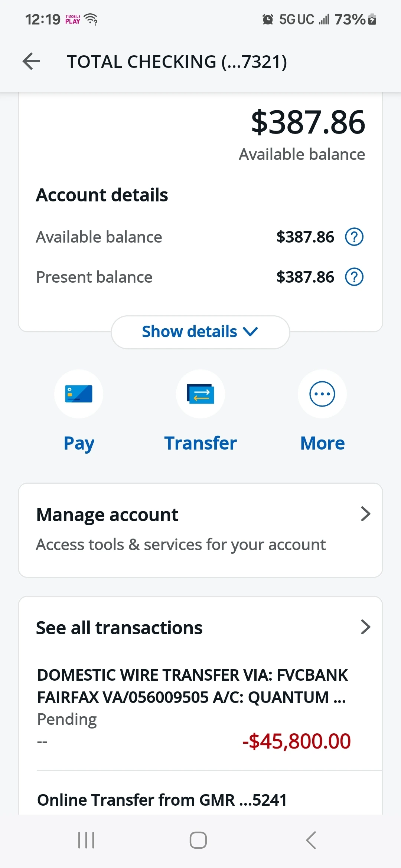Tap Android system back button

click(311, 840)
